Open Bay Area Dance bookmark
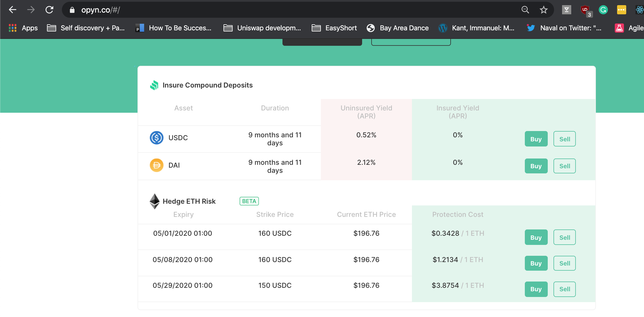The width and height of the screenshot is (644, 317). 398,28
